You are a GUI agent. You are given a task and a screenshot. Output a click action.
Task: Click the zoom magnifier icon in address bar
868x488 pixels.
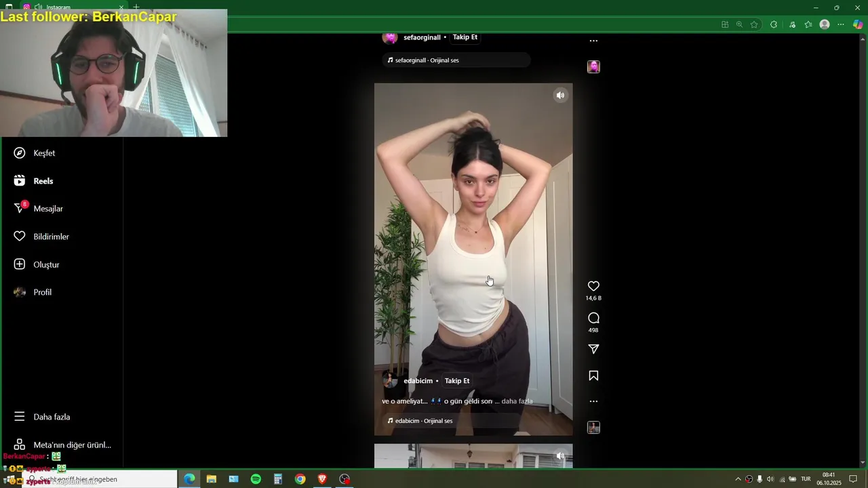(x=739, y=24)
